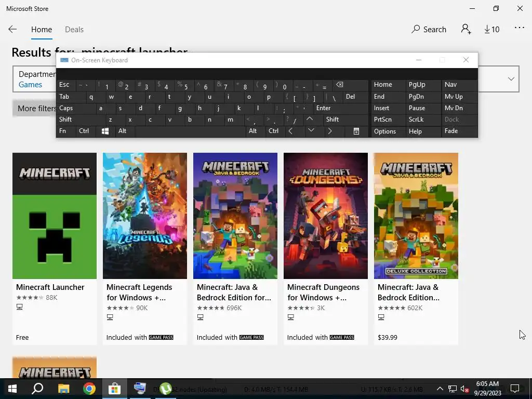This screenshot has width=532, height=399.
Task: Tap the Mv Up key
Action: (x=459, y=97)
